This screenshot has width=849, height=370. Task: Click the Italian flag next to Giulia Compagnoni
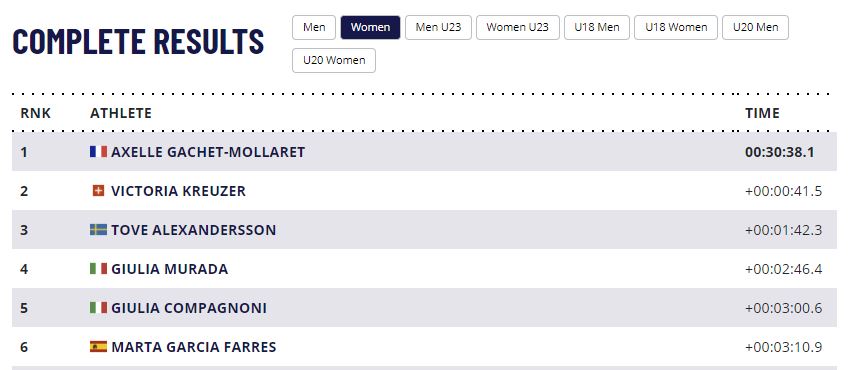coord(98,308)
